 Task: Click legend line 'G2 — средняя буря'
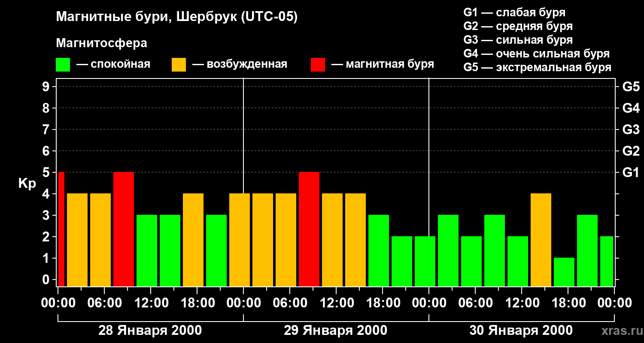tap(518, 26)
